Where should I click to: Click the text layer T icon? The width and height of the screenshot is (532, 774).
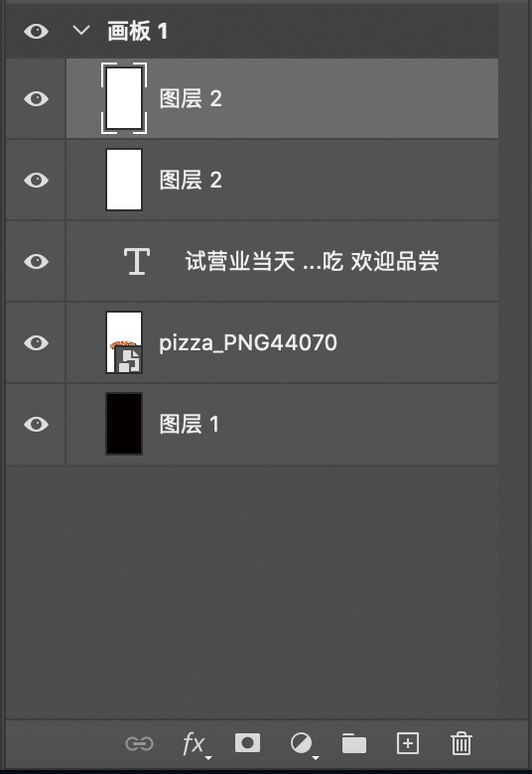137,261
